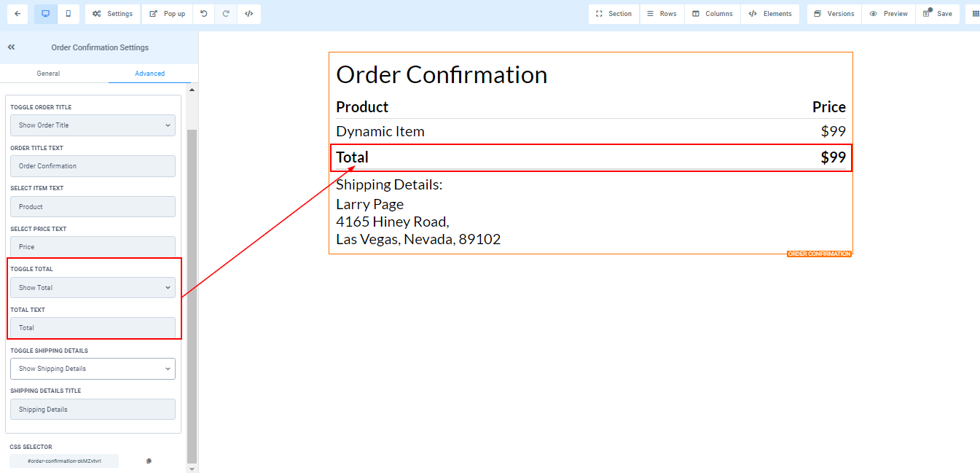Screen dimensions: 980x473
Task: Click the Save button
Action: (937, 14)
